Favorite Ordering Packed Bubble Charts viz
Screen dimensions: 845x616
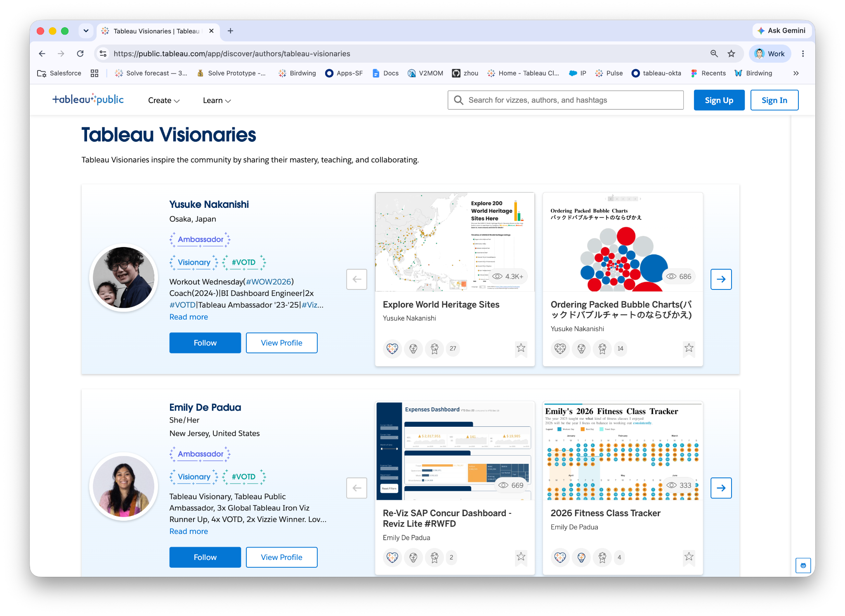click(x=689, y=348)
